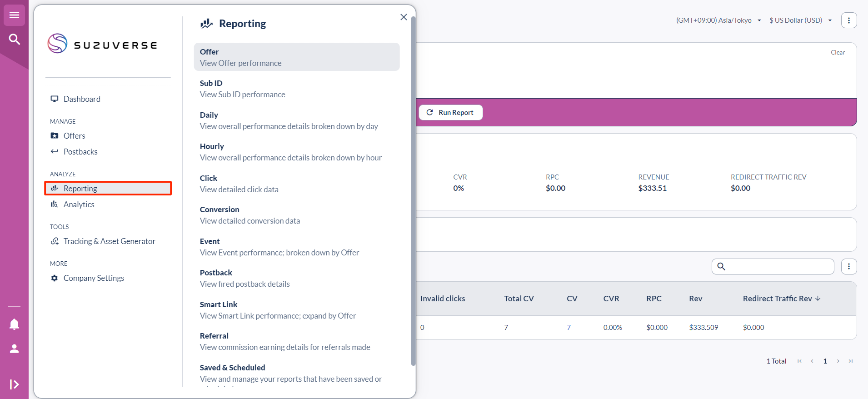Viewport: 868px width, 399px height.
Task: Open the timezone Asia/Tokyo dropdown
Action: pyautogui.click(x=718, y=20)
